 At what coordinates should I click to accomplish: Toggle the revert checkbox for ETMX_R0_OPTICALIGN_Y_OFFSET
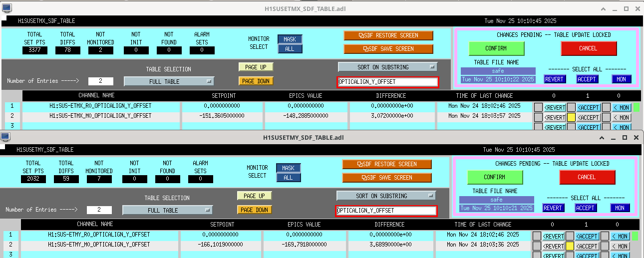pyautogui.click(x=538, y=107)
